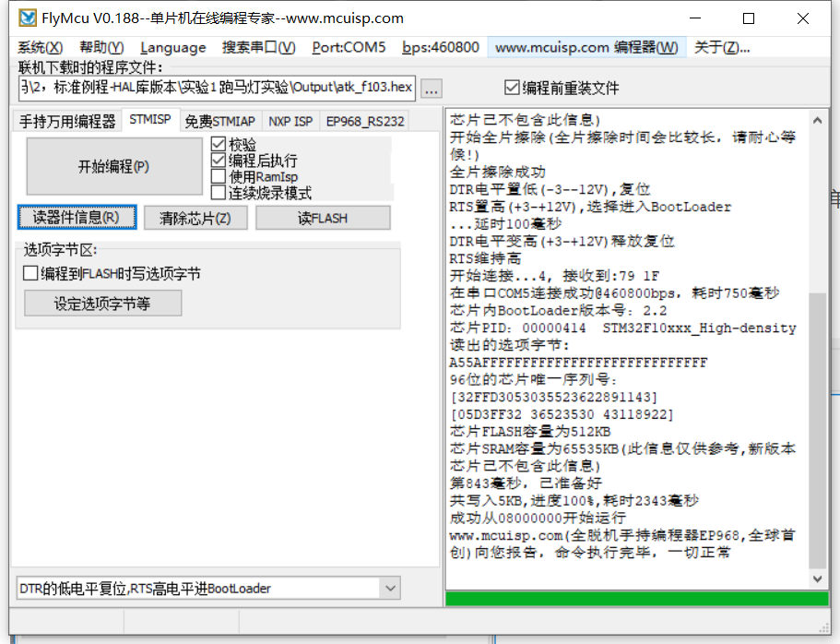The width and height of the screenshot is (840, 644).
Task: Start programming with 开始编程(P) button
Action: 114,166
